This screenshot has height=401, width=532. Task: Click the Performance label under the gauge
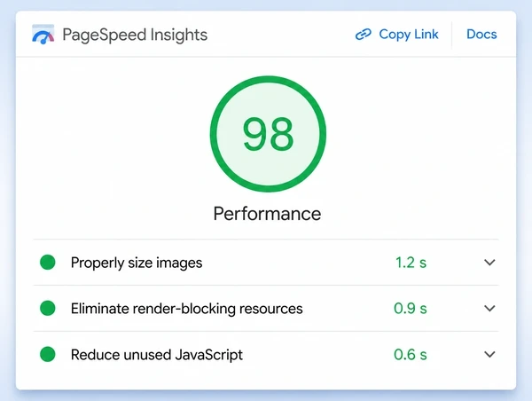pyautogui.click(x=267, y=214)
